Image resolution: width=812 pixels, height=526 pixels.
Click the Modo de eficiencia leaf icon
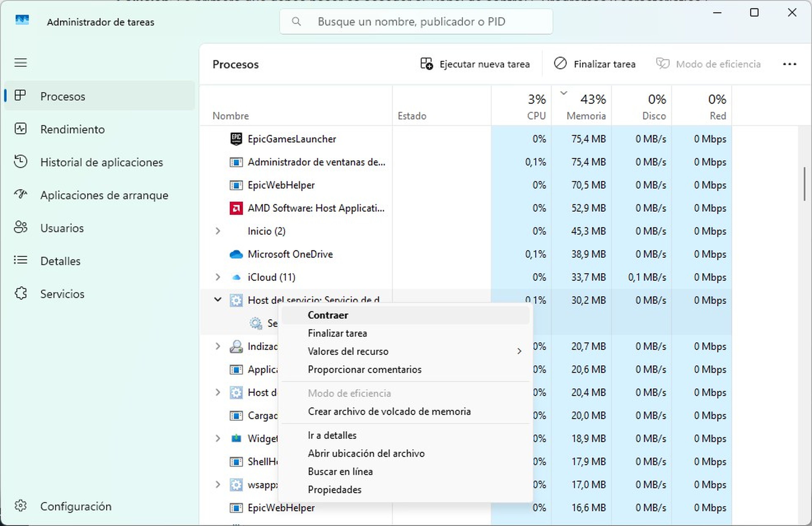coord(662,64)
